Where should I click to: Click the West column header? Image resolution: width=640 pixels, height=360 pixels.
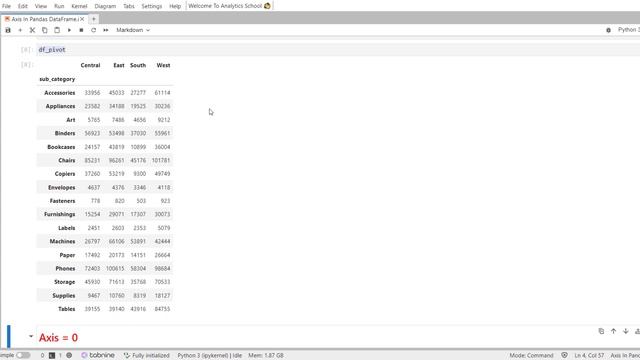point(163,65)
